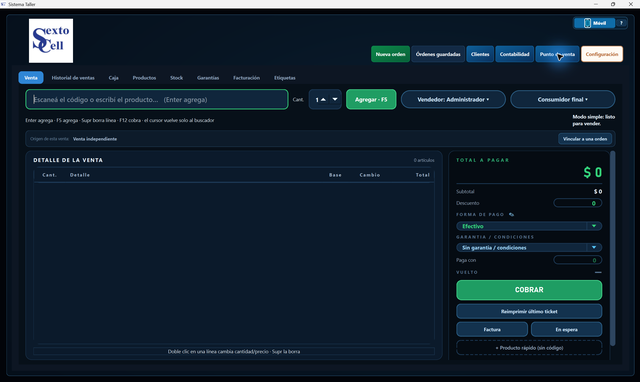
Task: Click the small icon beside Forma de pago
Action: pos(511,215)
